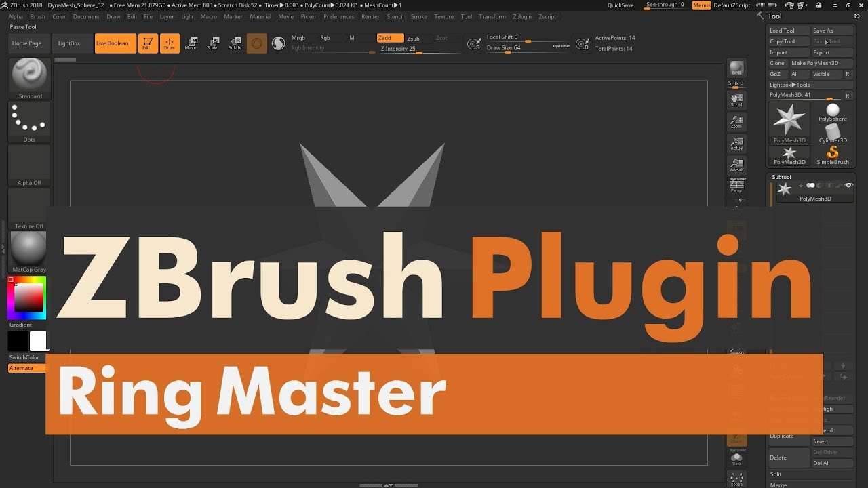Open the MatCap Gray material selector
Viewport: 868px width, 488px height.
click(30, 252)
